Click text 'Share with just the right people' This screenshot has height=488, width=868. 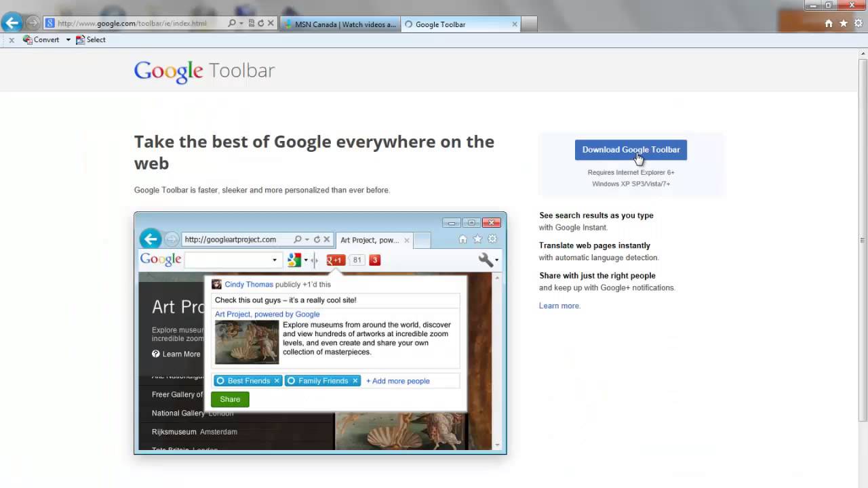coord(597,276)
